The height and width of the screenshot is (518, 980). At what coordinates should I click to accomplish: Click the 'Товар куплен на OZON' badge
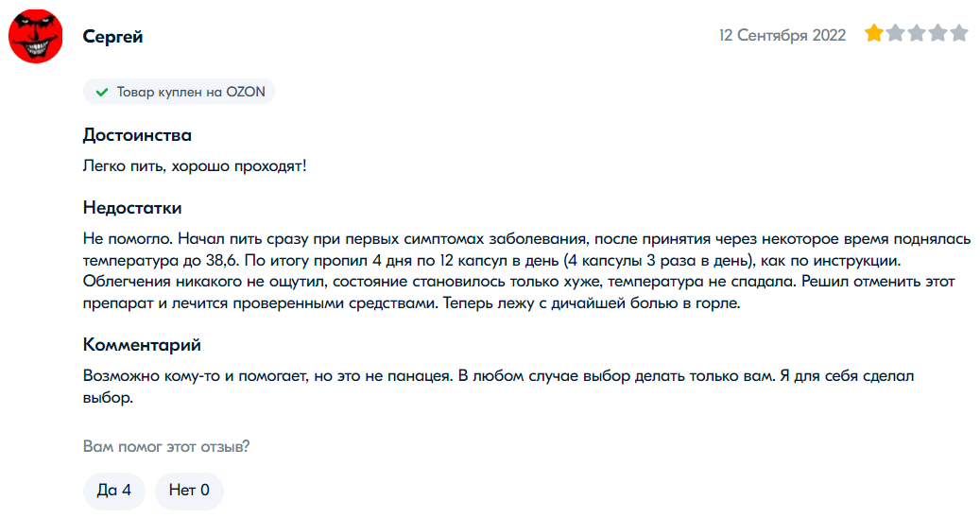pyautogui.click(x=180, y=93)
